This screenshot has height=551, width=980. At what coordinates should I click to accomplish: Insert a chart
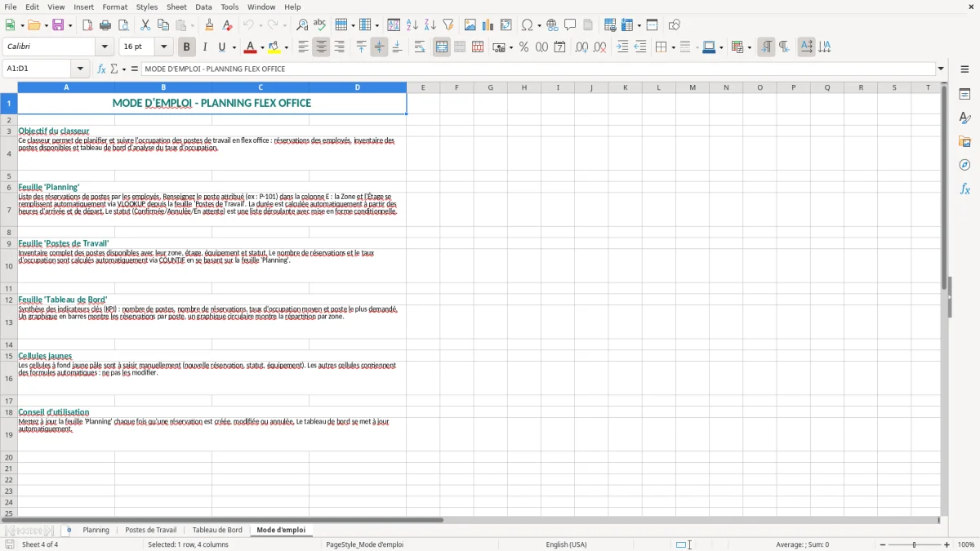488,25
